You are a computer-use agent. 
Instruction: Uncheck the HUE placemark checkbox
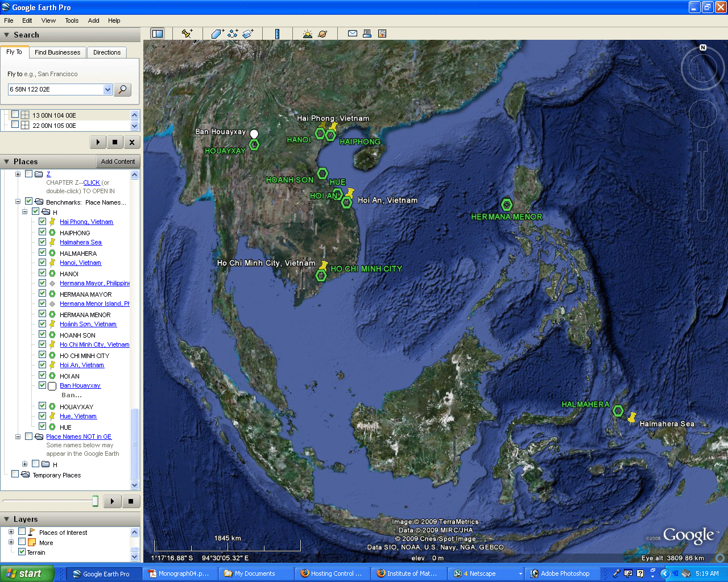(43, 426)
